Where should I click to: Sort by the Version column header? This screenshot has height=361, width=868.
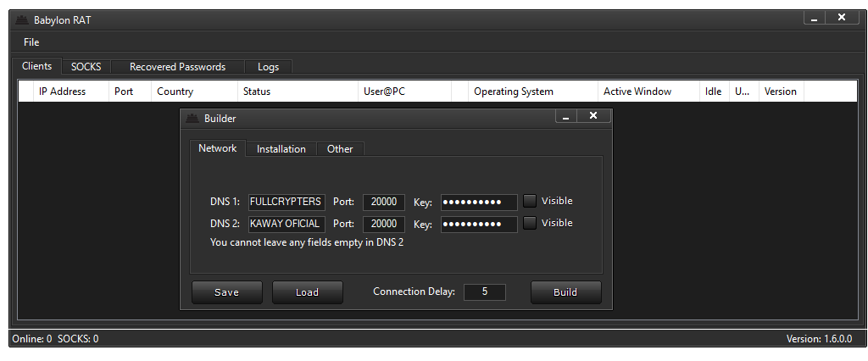(x=781, y=92)
